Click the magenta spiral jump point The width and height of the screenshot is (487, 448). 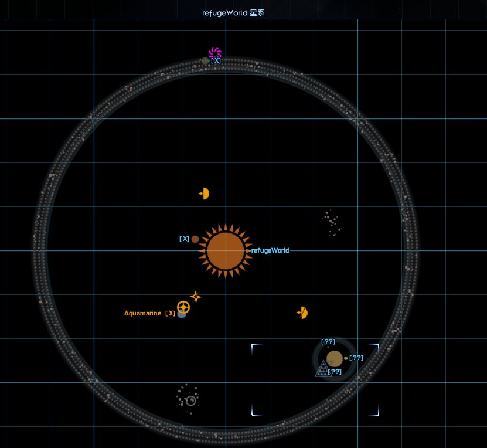[215, 53]
